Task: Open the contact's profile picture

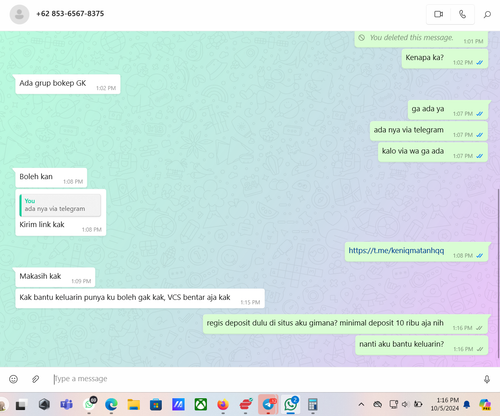Action: point(19,14)
